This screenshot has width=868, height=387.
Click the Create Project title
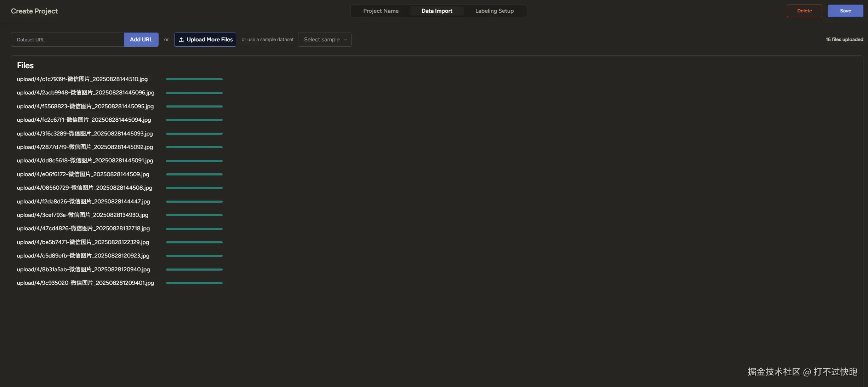click(x=34, y=11)
